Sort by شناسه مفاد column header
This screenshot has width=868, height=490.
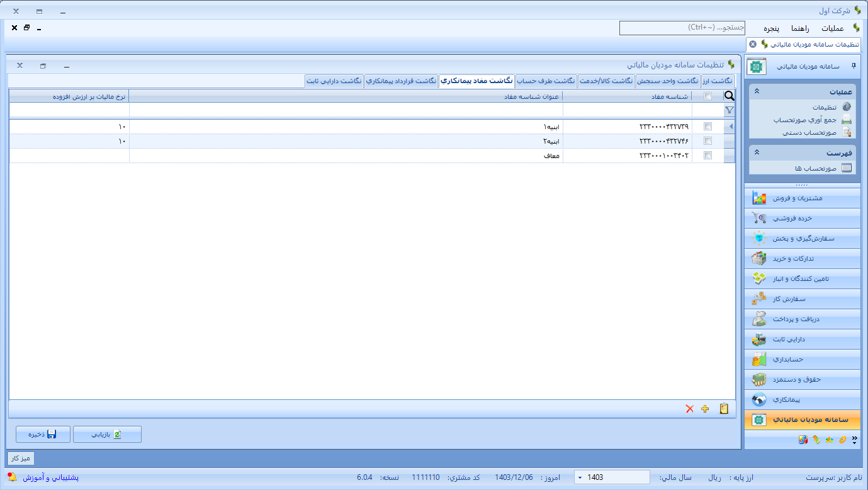628,96
